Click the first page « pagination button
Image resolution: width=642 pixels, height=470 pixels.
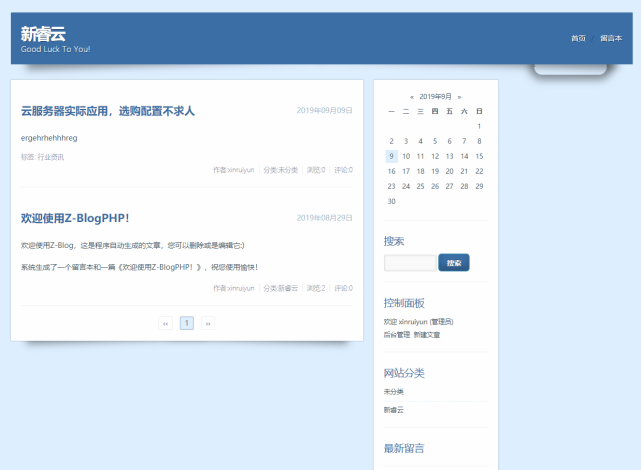[x=165, y=323]
